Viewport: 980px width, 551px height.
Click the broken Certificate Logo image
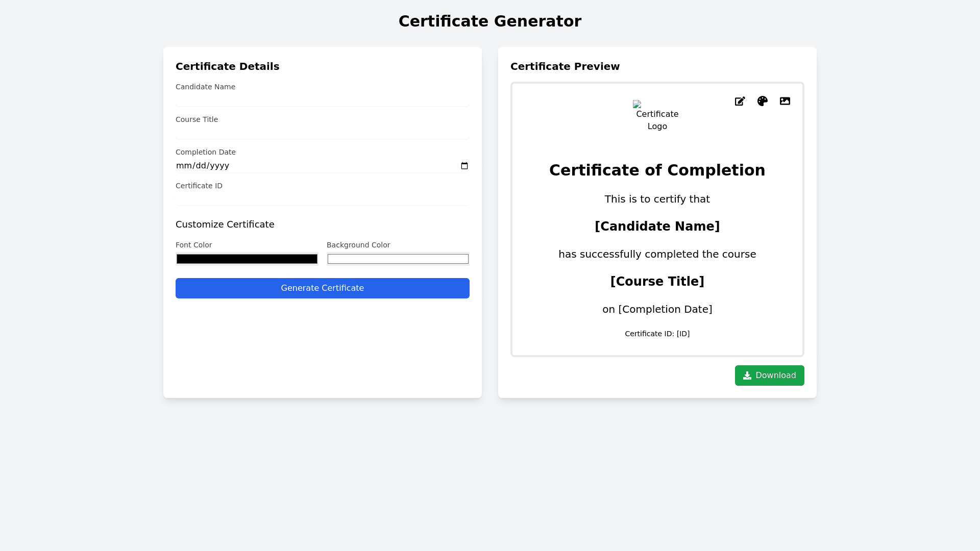pyautogui.click(x=657, y=116)
